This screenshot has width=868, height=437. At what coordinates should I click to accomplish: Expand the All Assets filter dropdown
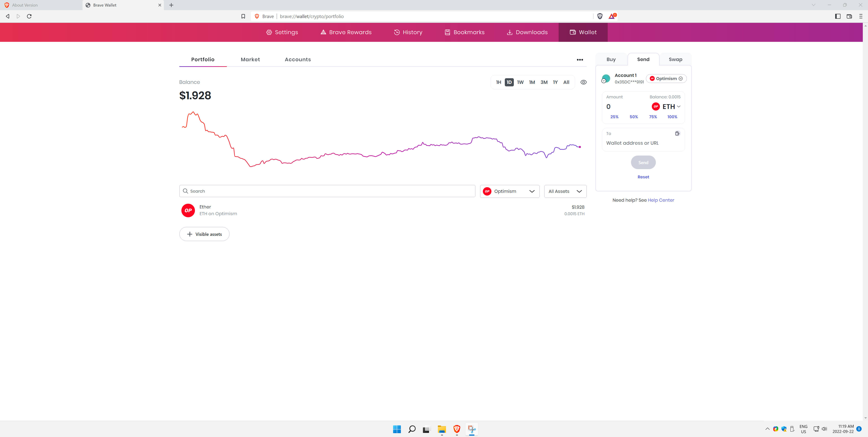565,191
